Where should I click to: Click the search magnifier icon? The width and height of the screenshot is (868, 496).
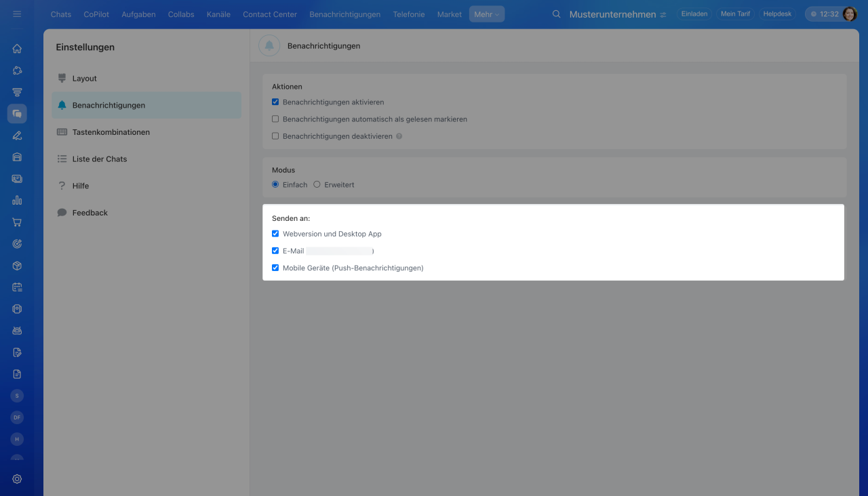tap(557, 14)
